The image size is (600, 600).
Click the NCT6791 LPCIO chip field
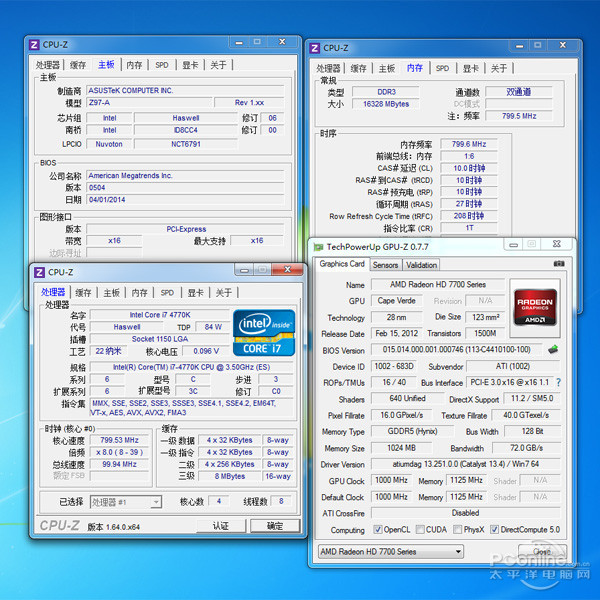pos(186,144)
